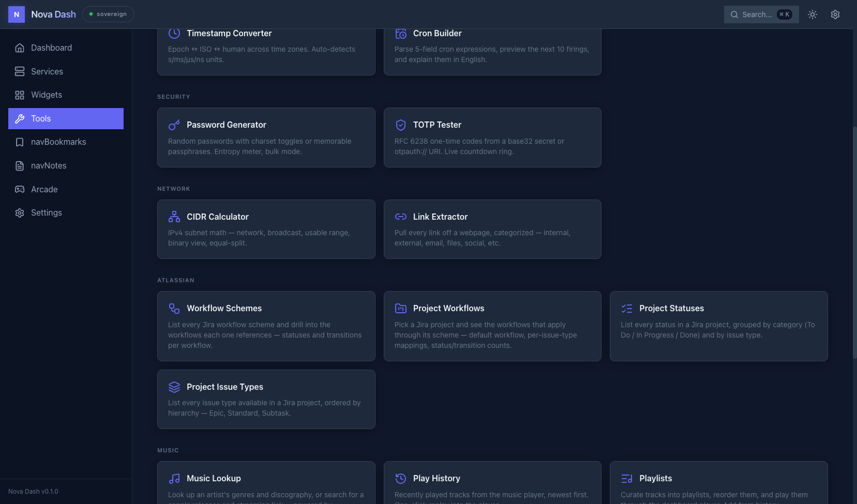Click the CIDR Calculator network icon
Viewport: 857px width, 504px height.
pyautogui.click(x=174, y=217)
